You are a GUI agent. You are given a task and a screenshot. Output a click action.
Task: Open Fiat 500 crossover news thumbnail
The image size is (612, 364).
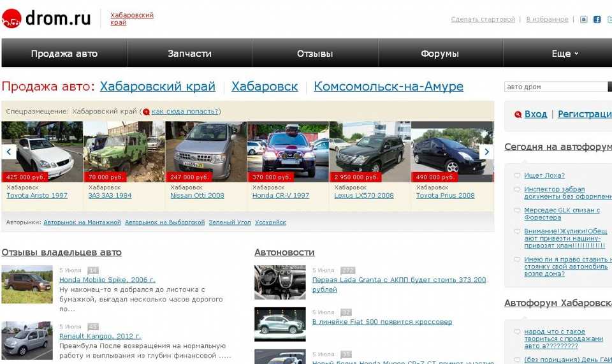click(x=280, y=324)
